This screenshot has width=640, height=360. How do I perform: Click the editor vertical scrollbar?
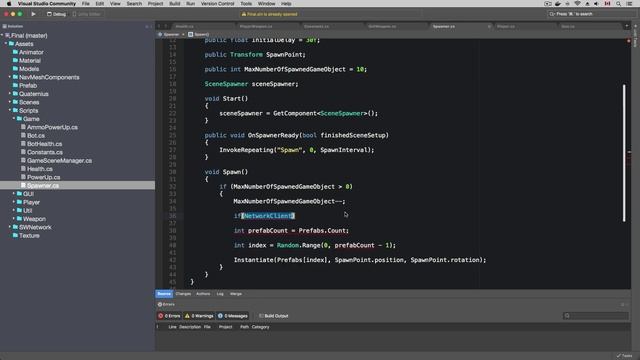click(624, 153)
